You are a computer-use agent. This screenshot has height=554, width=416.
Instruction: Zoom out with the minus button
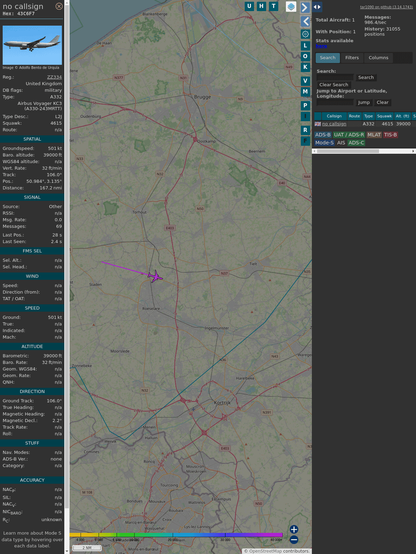coord(294,540)
